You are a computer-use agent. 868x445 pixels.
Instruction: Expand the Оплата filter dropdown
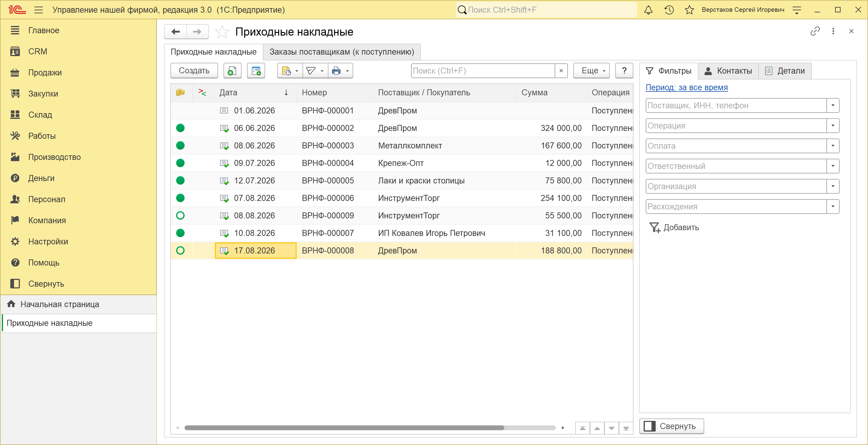pyautogui.click(x=833, y=146)
